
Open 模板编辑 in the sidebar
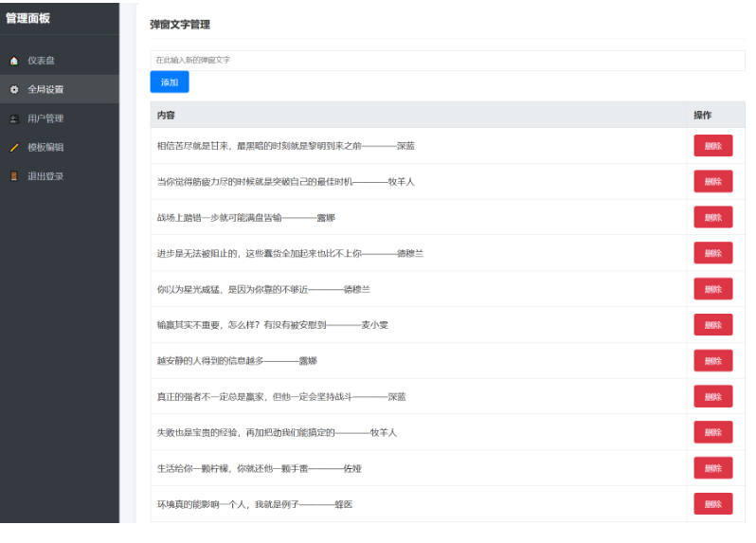pos(60,148)
